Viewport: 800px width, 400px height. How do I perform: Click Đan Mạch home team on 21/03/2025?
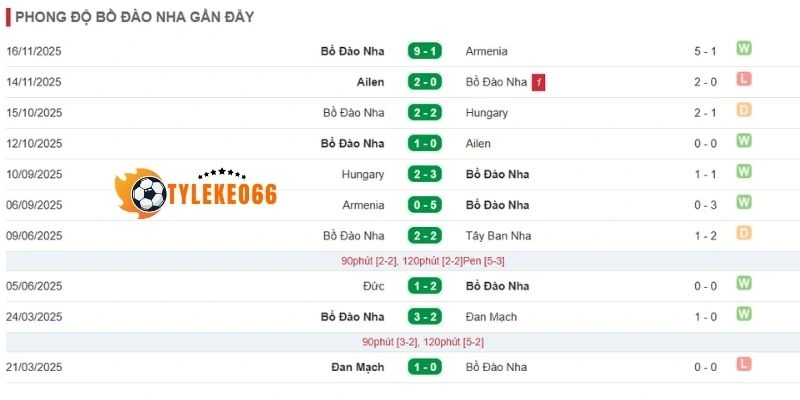point(357,367)
